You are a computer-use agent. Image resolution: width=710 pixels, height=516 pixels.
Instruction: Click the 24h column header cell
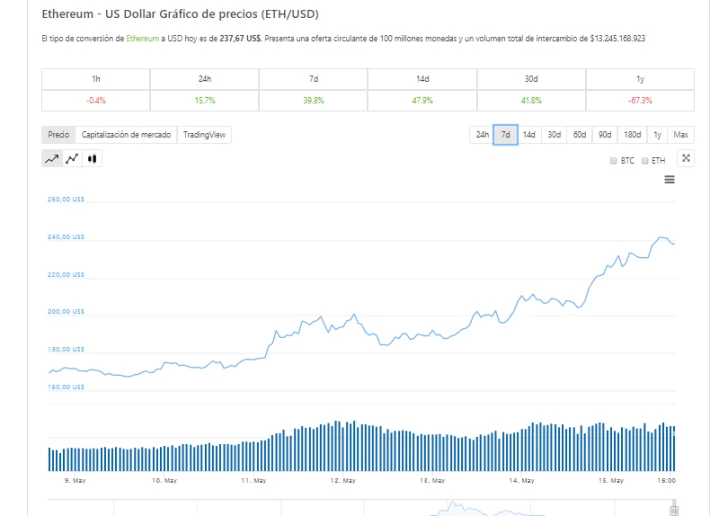205,79
